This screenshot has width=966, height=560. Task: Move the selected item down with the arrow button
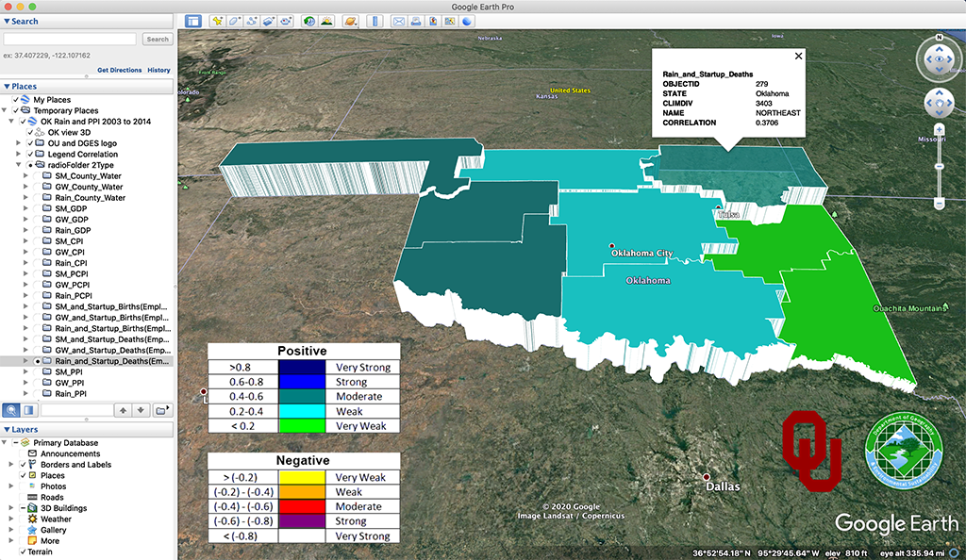coord(141,410)
